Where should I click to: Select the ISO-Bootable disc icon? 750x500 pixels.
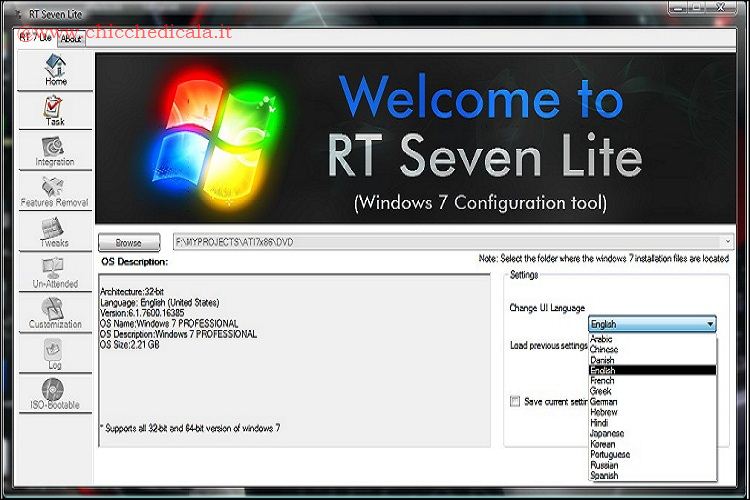55,393
